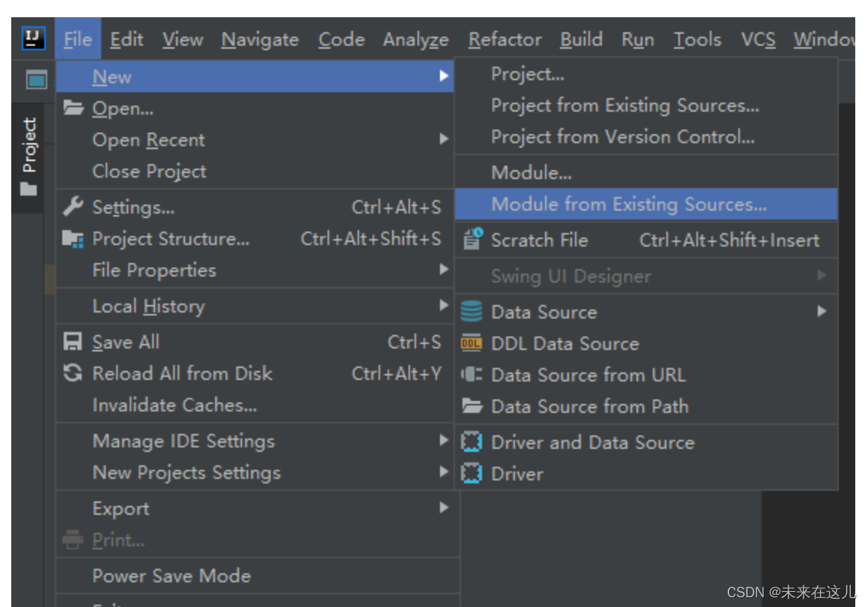Screen dimensions: 868x607
Task: Click the Settings wrench icon
Action: [73, 206]
